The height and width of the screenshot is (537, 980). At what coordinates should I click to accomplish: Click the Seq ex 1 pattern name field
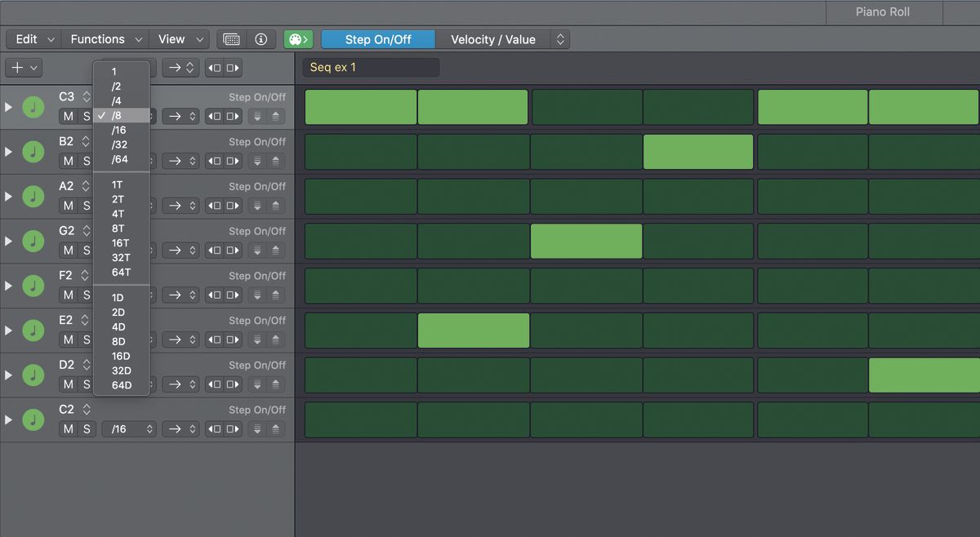(370, 68)
